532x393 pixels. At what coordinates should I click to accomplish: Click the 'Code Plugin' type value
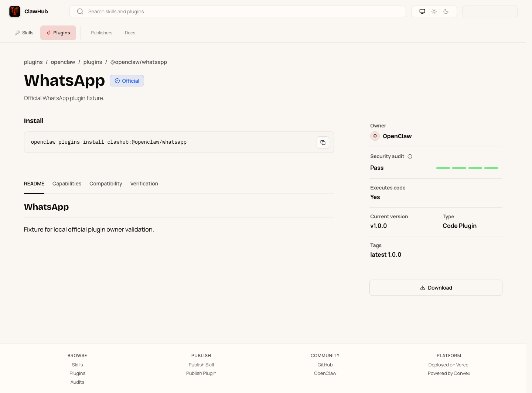[460, 226]
